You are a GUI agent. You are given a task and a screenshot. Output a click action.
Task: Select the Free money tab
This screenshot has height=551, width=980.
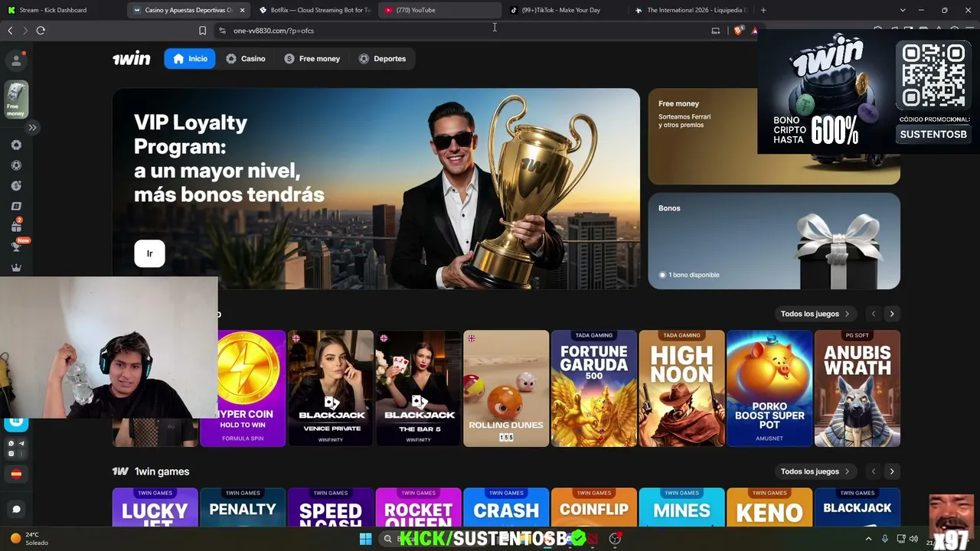312,59
